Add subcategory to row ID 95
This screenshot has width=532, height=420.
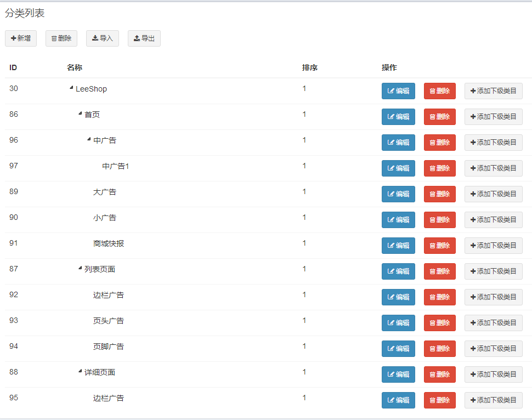tap(493, 400)
